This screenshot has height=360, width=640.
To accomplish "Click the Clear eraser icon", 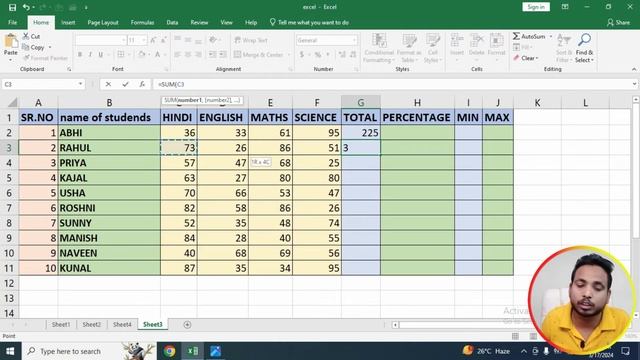I will (x=516, y=58).
